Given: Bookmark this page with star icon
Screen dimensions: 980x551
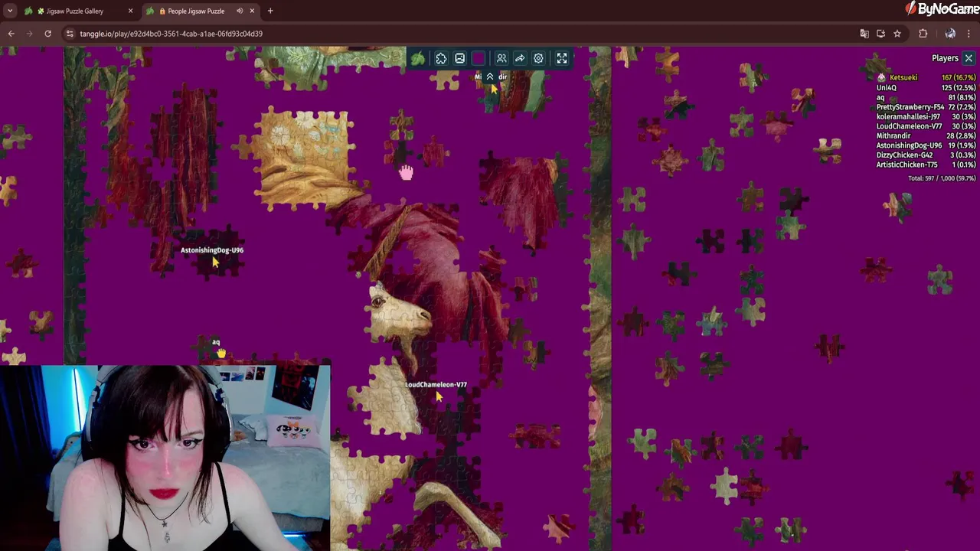Looking at the screenshot, I should click(x=897, y=34).
